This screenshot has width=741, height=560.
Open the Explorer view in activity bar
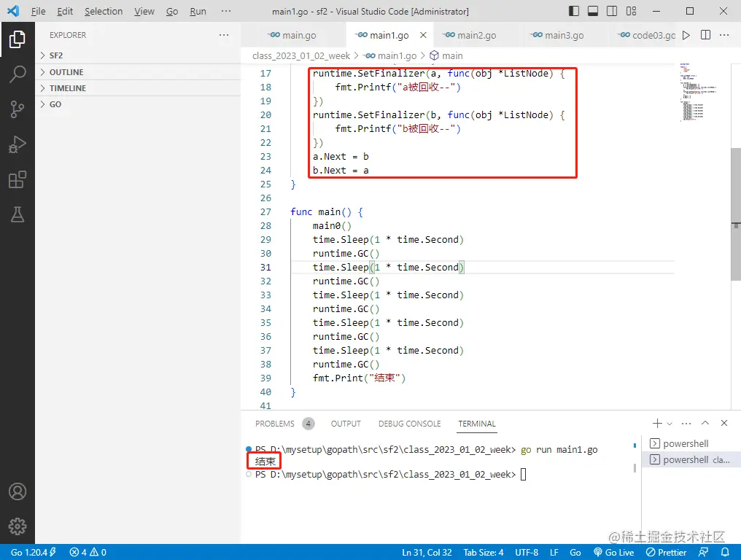17,39
